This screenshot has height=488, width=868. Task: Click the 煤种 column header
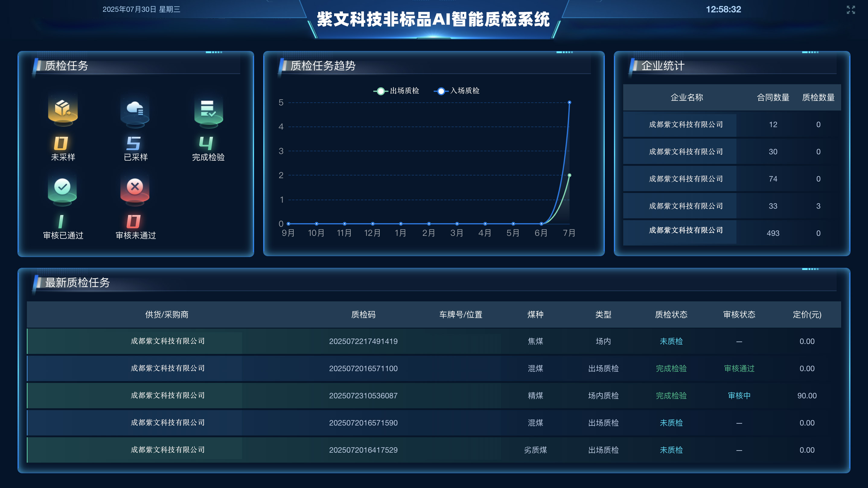pos(535,315)
